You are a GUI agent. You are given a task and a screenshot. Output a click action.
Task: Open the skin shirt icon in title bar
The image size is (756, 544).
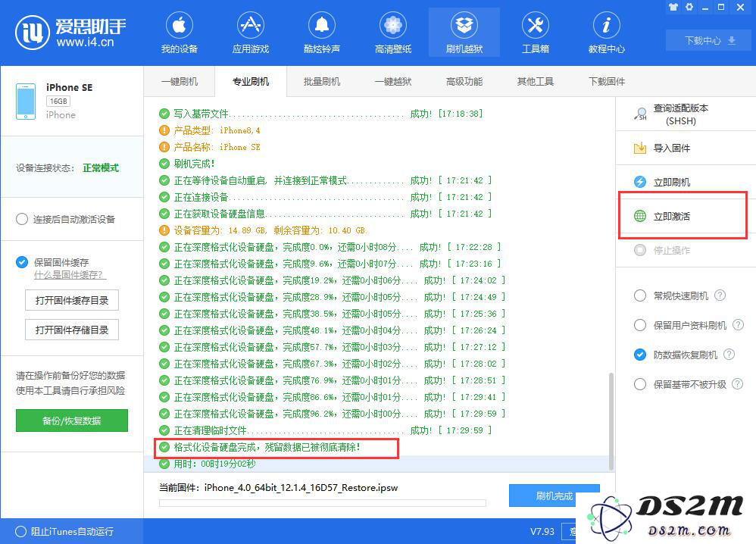(x=673, y=7)
